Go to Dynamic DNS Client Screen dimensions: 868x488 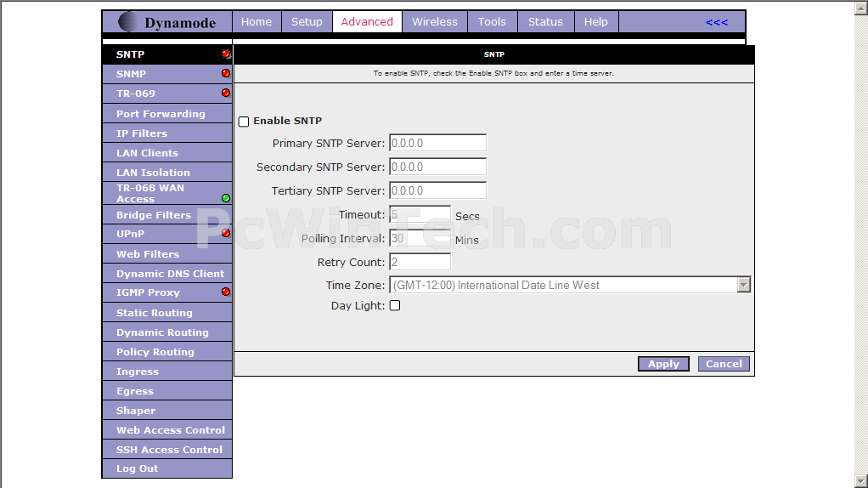[167, 274]
